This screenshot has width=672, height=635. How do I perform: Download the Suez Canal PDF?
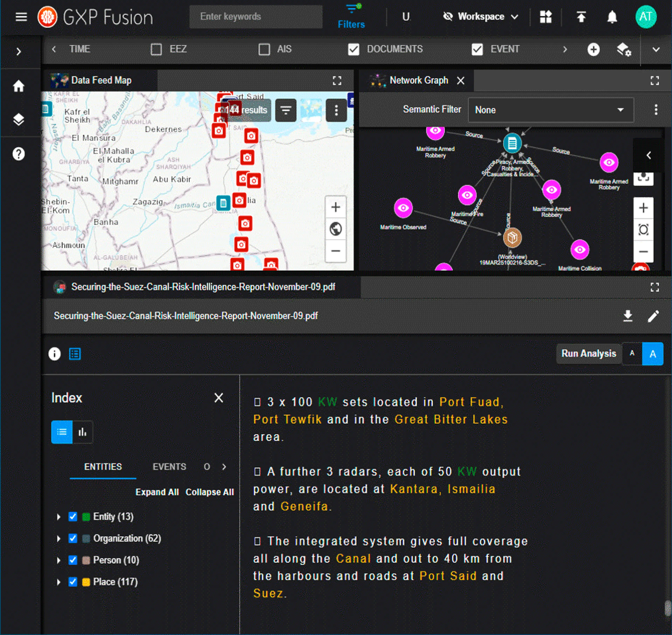pyautogui.click(x=628, y=316)
